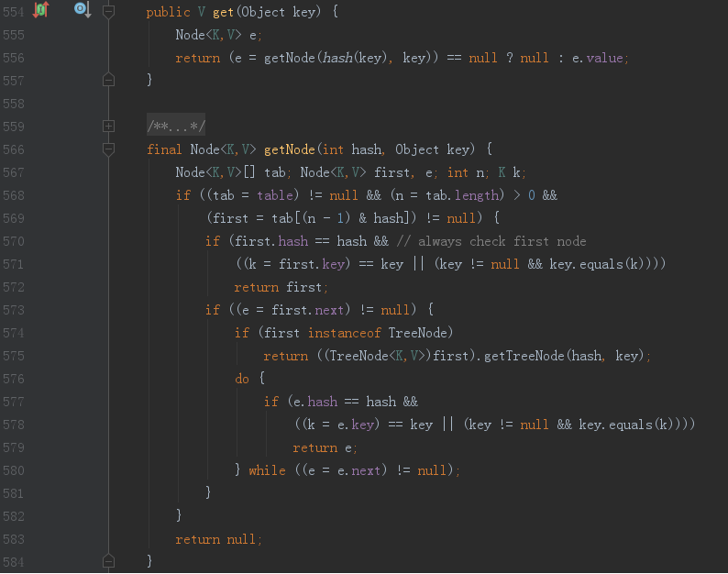Click instanceof keyword on line 574

click(x=345, y=333)
